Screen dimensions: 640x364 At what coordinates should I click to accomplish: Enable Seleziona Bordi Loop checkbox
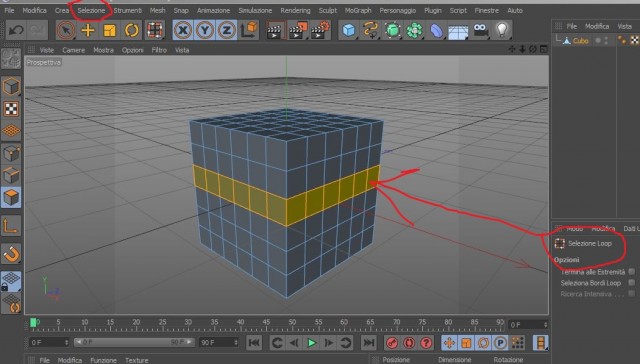click(x=631, y=282)
